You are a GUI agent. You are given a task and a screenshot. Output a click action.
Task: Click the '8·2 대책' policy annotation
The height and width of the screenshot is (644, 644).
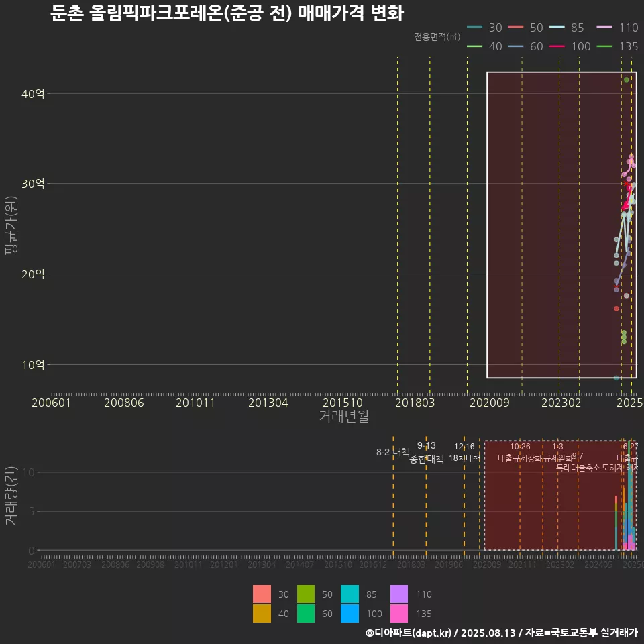click(393, 452)
